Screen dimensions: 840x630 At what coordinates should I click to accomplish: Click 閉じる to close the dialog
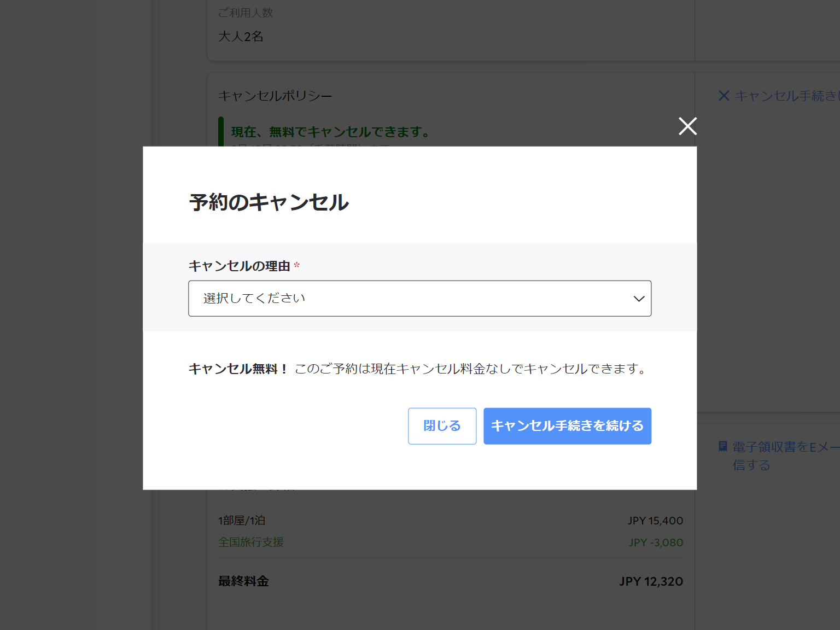(442, 426)
